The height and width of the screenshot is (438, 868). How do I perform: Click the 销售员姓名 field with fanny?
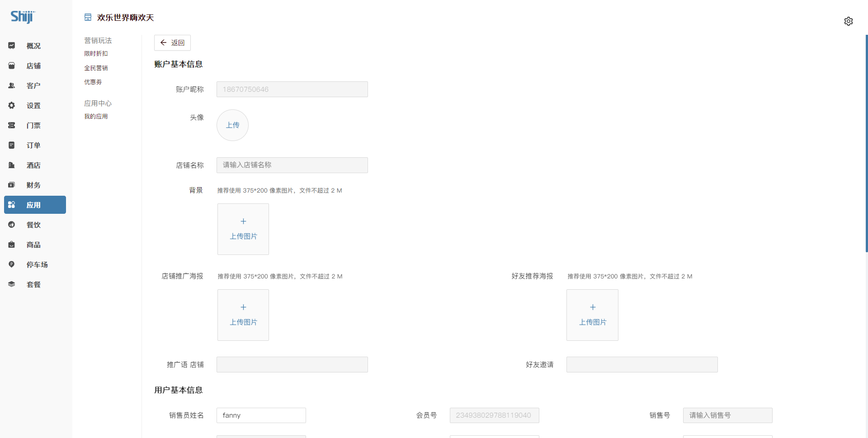(x=261, y=415)
